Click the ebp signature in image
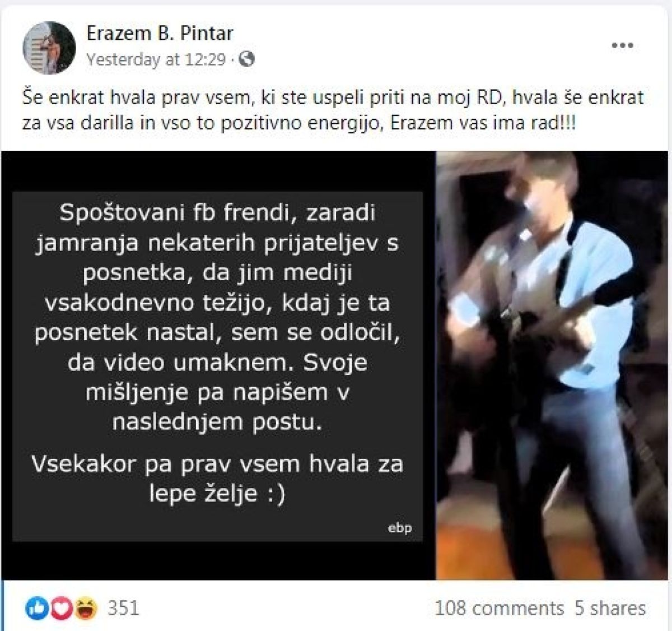The width and height of the screenshot is (672, 631). [x=400, y=527]
